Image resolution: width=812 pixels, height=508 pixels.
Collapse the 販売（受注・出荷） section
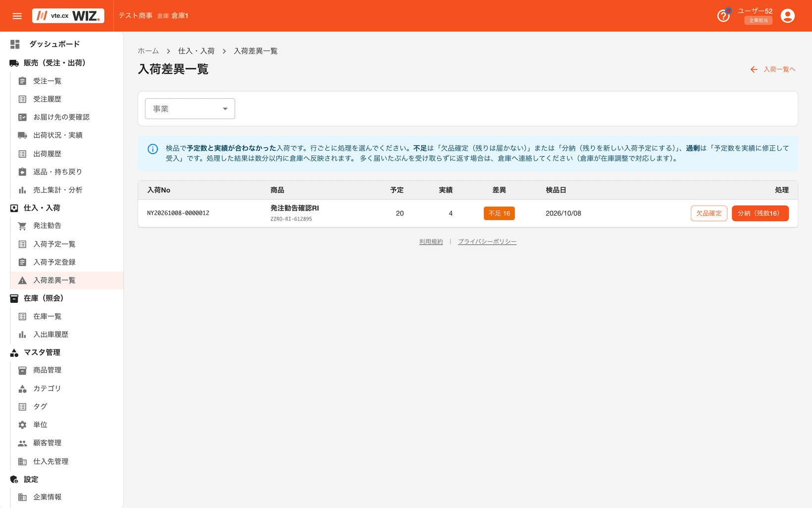pyautogui.click(x=54, y=63)
